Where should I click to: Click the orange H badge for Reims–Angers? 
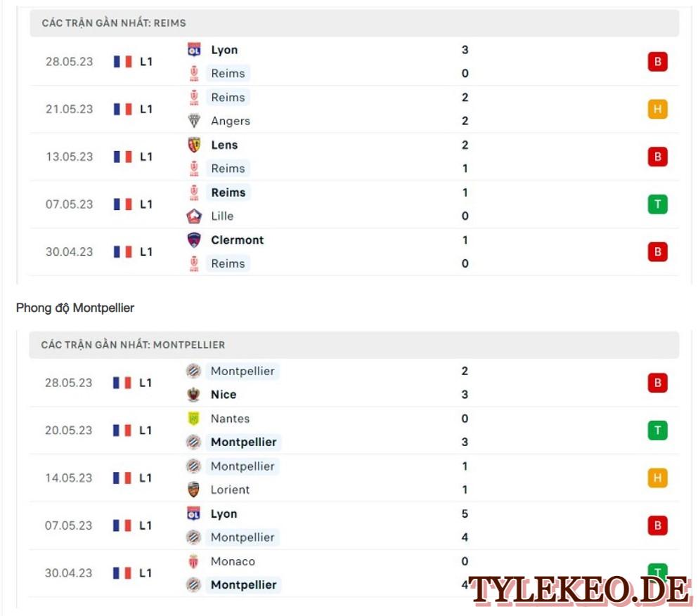[657, 109]
